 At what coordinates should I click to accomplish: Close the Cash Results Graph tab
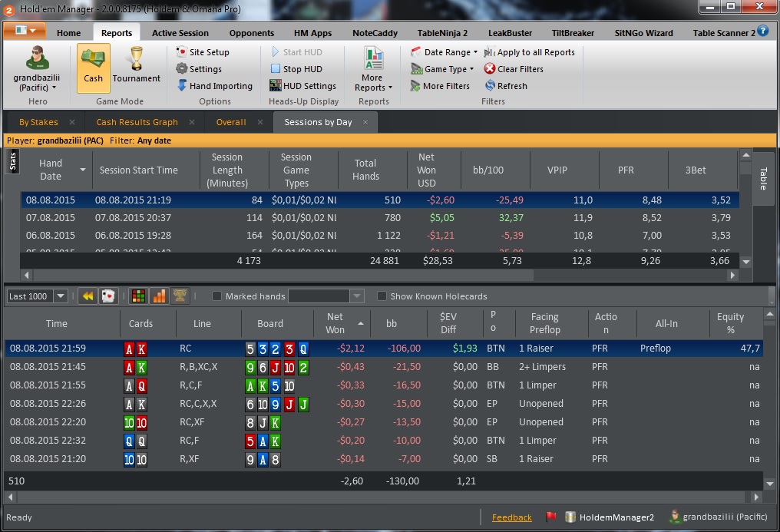coord(192,122)
